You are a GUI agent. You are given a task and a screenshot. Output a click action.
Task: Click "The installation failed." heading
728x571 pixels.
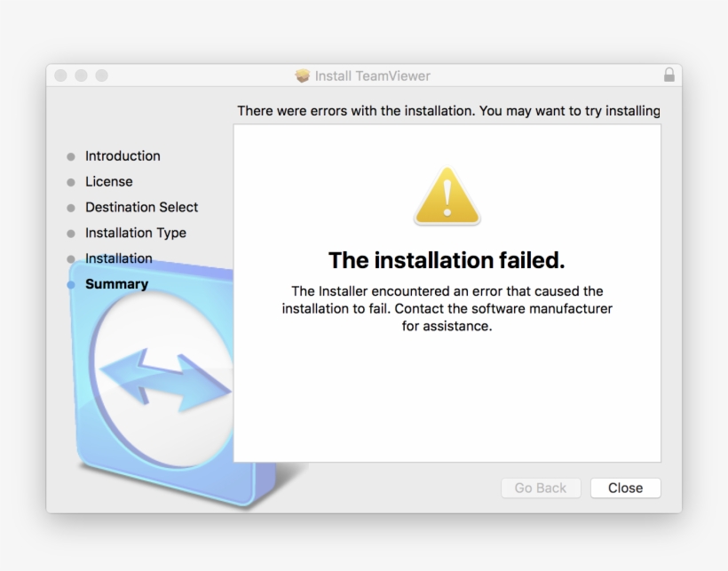(x=447, y=260)
